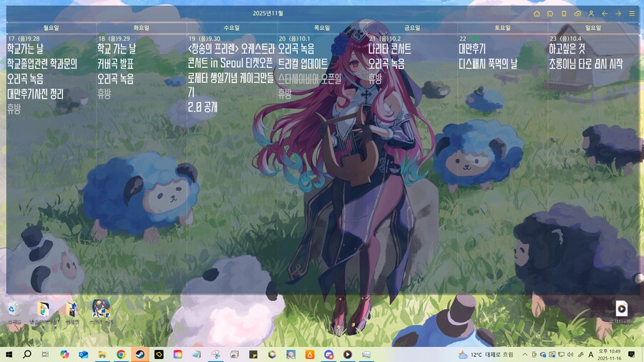Click the '학교가는 날' entry on Monday 17
The image size is (644, 362).
25,49
